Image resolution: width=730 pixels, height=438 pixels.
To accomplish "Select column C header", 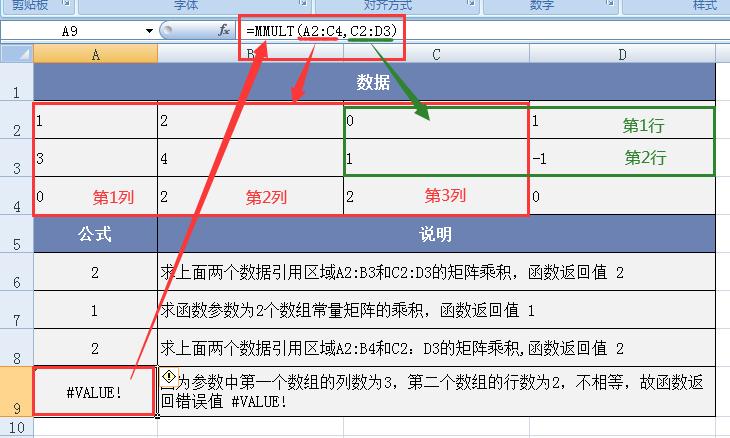I will click(436, 54).
